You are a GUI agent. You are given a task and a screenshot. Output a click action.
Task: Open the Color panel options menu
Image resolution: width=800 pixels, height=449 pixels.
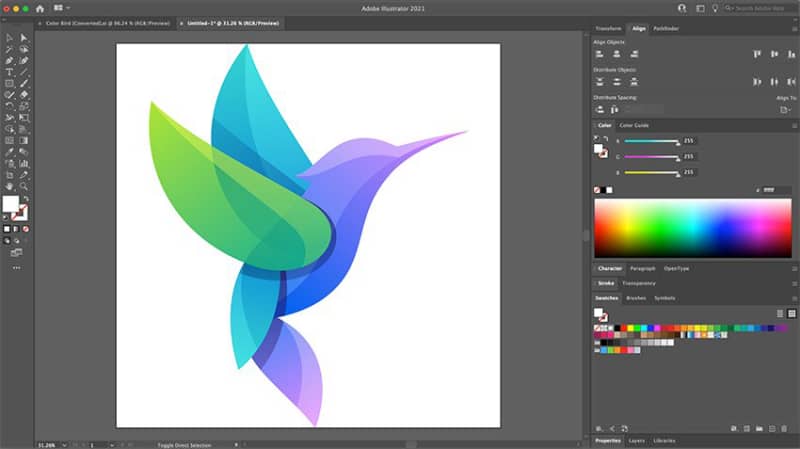point(794,126)
